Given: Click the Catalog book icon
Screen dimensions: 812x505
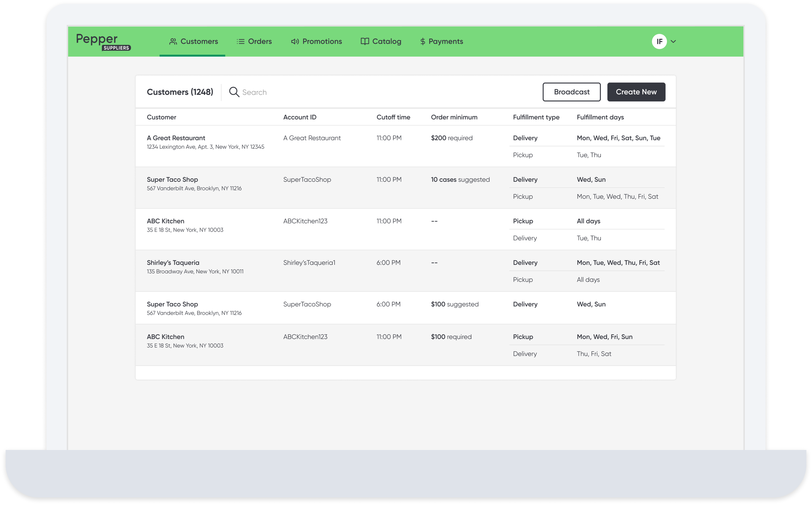Looking at the screenshot, I should [365, 41].
